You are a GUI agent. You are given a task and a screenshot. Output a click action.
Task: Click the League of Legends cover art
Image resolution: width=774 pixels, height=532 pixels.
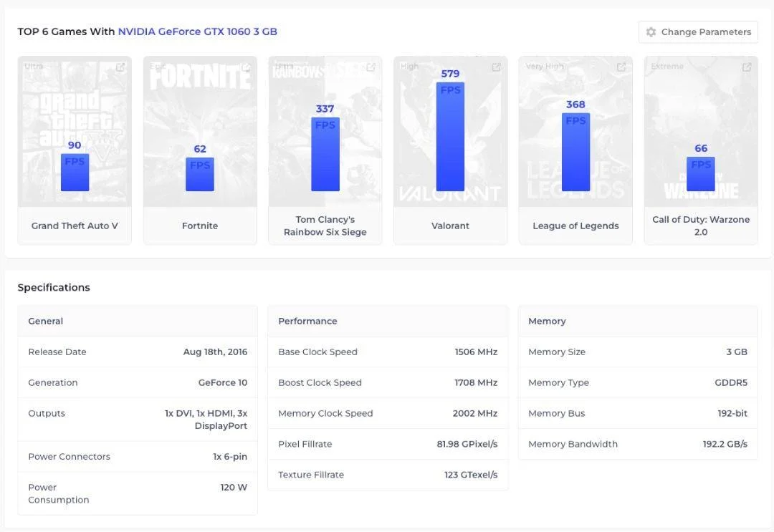[x=575, y=132]
